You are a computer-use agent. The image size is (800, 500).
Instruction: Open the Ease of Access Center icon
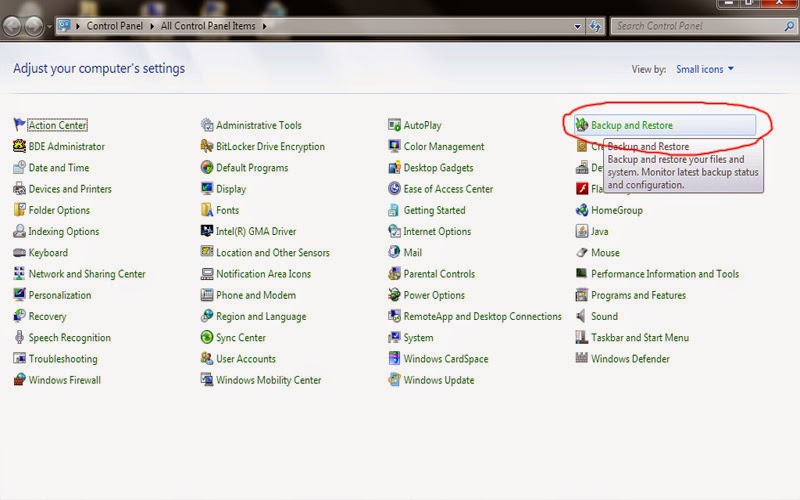click(394, 189)
